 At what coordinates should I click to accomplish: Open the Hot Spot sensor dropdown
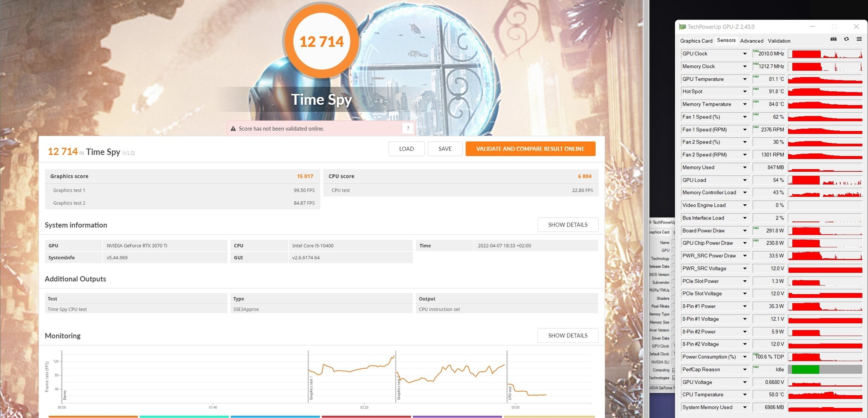[745, 92]
